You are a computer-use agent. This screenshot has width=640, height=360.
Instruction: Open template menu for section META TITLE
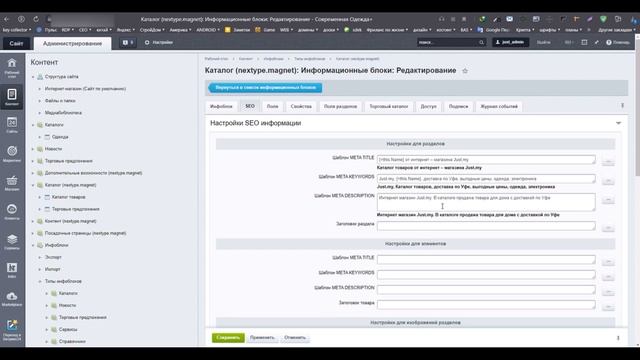click(x=608, y=162)
